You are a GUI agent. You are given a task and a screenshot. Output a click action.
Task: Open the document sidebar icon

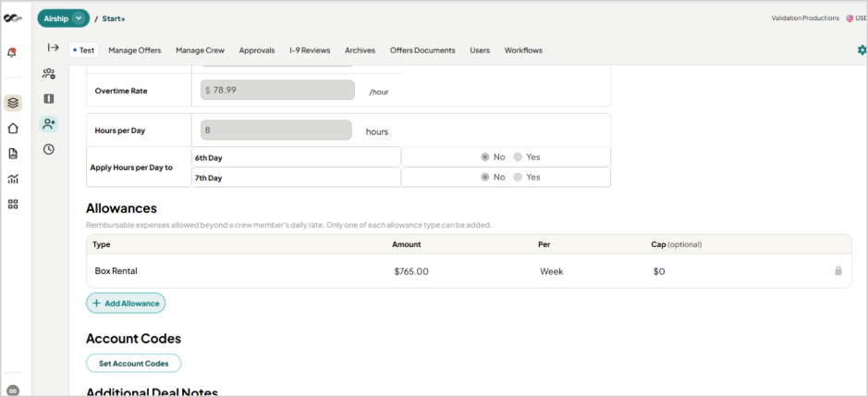[x=13, y=154]
